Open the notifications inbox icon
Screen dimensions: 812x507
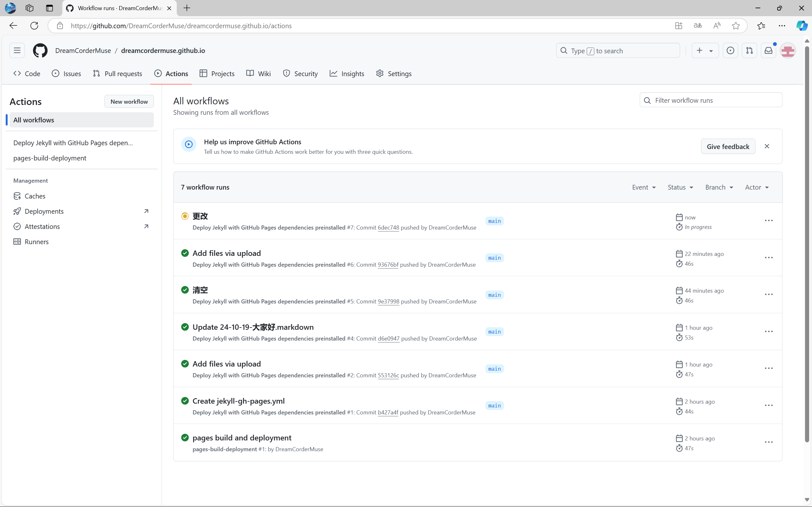pyautogui.click(x=769, y=51)
